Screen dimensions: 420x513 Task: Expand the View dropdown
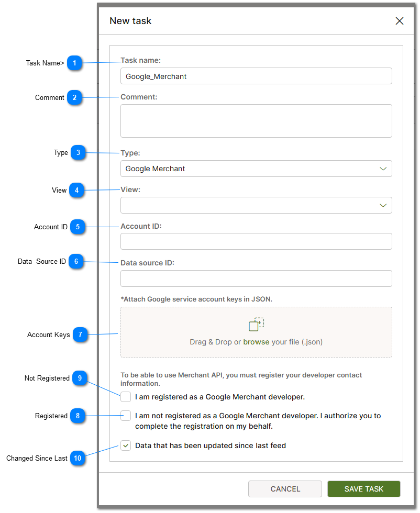click(256, 205)
